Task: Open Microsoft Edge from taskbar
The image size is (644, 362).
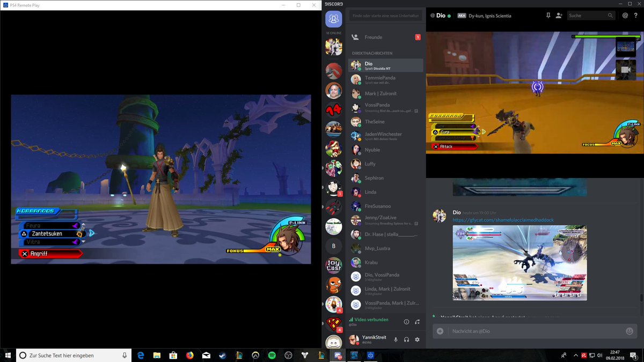Action: tap(141, 355)
